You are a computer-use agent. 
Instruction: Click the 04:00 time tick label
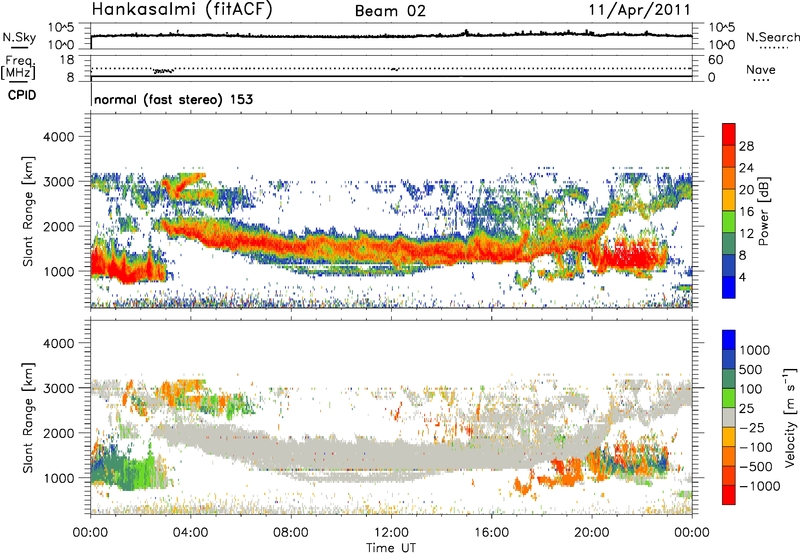(x=190, y=533)
